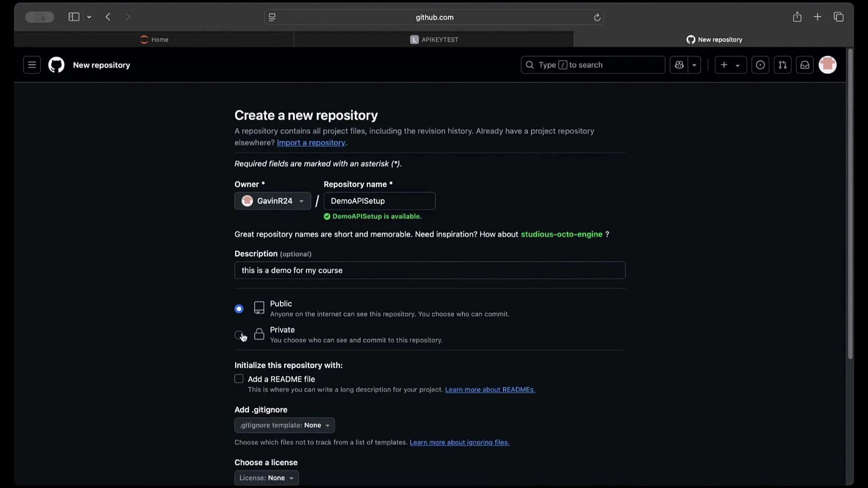868x488 pixels.
Task: Click the Repository name field DemoAPISetup
Action: click(x=379, y=201)
